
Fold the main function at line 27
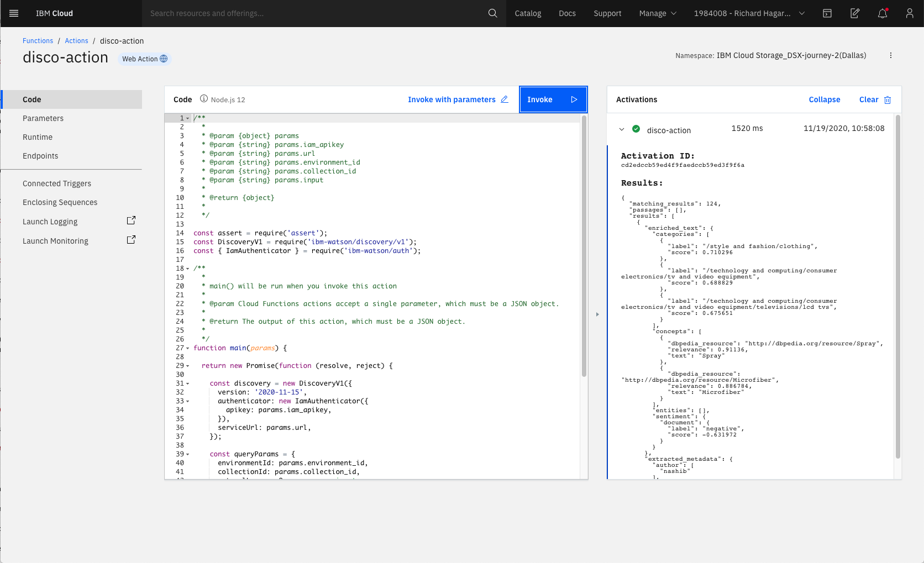(x=188, y=348)
